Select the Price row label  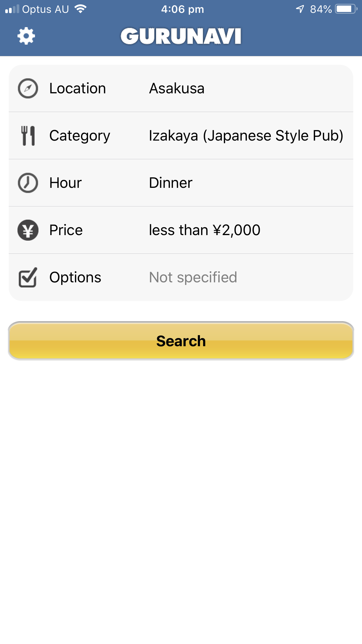[x=66, y=230]
